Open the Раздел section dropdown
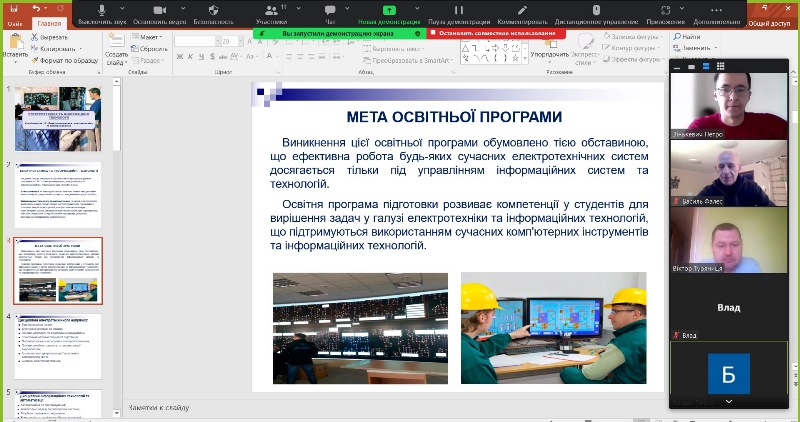The height and width of the screenshot is (422, 800). 148,60
